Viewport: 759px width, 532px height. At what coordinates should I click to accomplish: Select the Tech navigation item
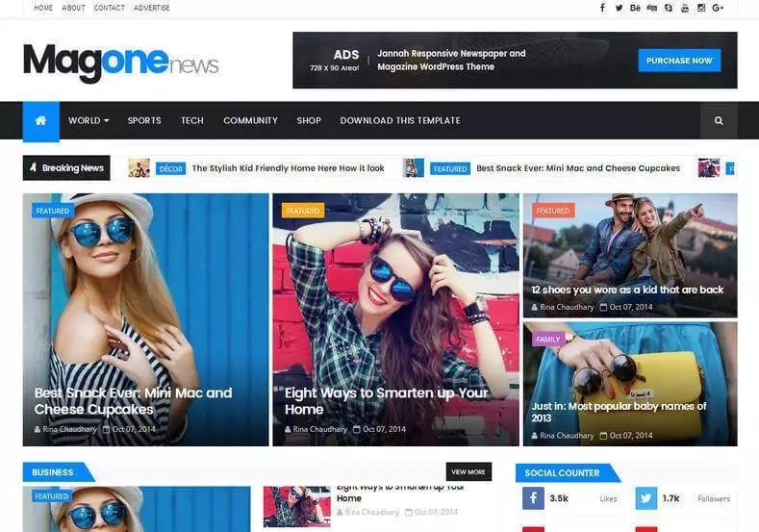[x=192, y=120]
